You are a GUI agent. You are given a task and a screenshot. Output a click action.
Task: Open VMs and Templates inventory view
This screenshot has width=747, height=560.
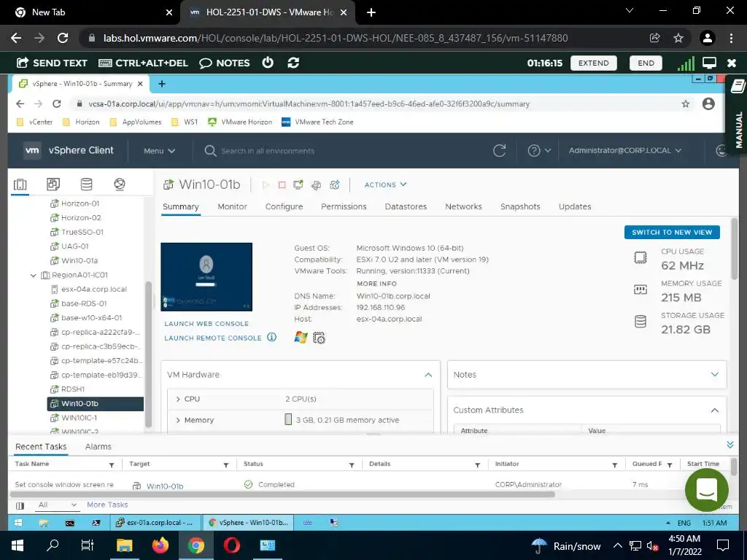click(53, 184)
